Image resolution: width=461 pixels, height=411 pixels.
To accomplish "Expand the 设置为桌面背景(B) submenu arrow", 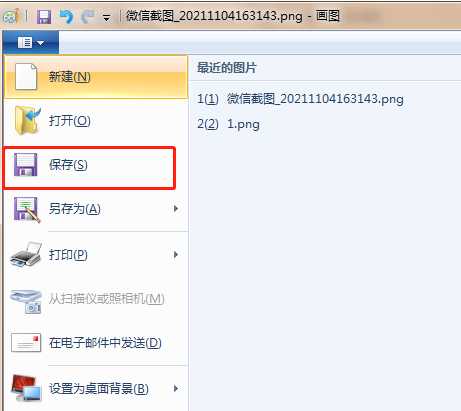I will [176, 389].
